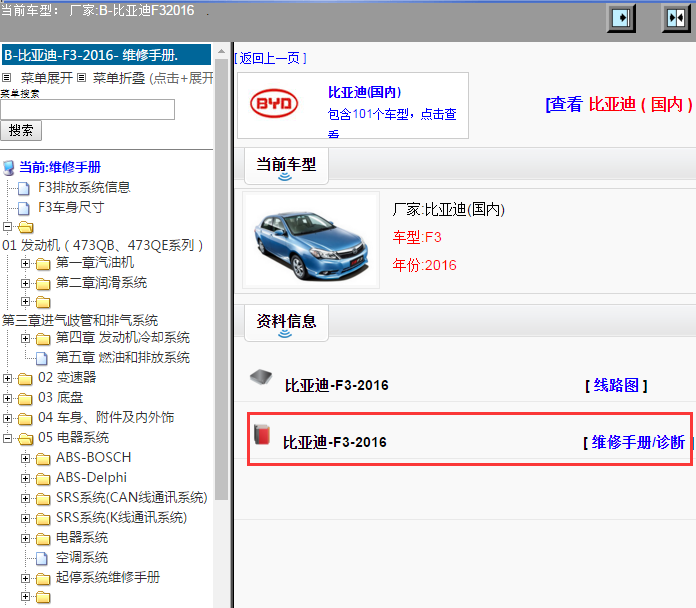Click folder icon for 第二章润滑系统
Viewport: 696px width, 608px height.
pos(43,284)
